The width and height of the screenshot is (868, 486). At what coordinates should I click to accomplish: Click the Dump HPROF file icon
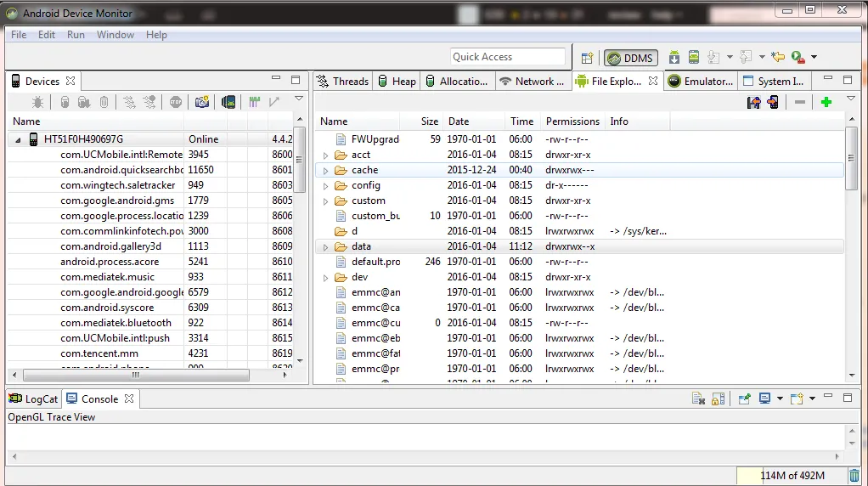[84, 102]
